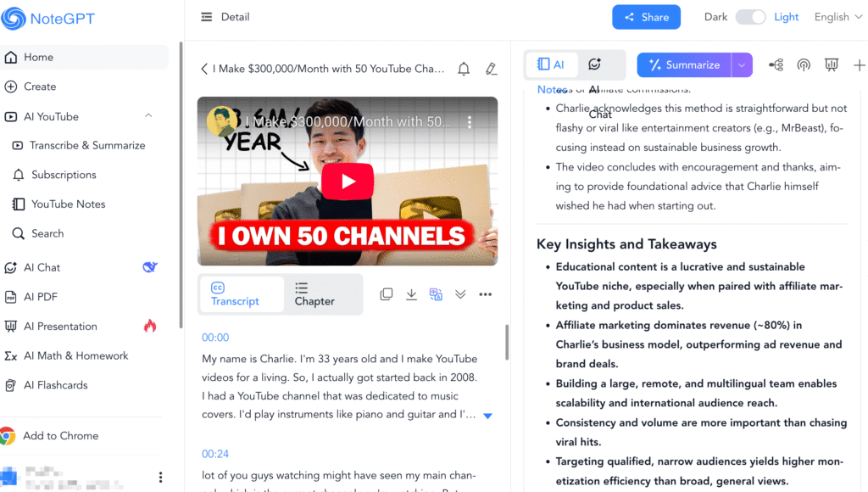
Task: Jump to the 00:24 transcript timestamp
Action: [x=215, y=454]
